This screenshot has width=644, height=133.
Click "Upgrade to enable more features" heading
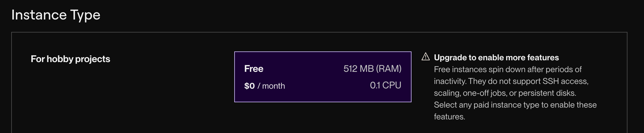coord(496,57)
